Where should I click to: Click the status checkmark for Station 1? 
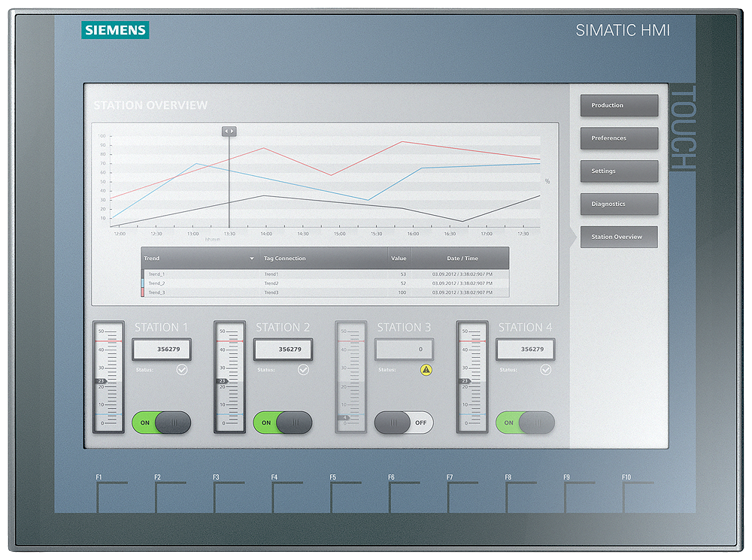point(181,369)
